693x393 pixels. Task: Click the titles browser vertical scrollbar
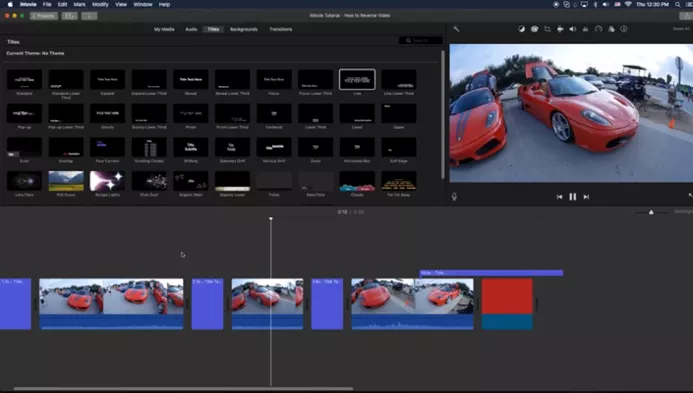point(443,114)
